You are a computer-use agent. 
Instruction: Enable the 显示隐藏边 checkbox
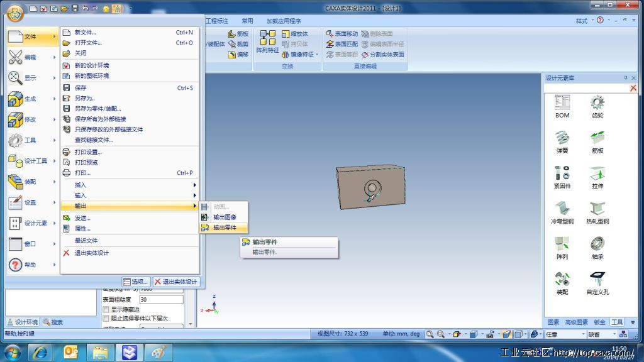tap(106, 309)
